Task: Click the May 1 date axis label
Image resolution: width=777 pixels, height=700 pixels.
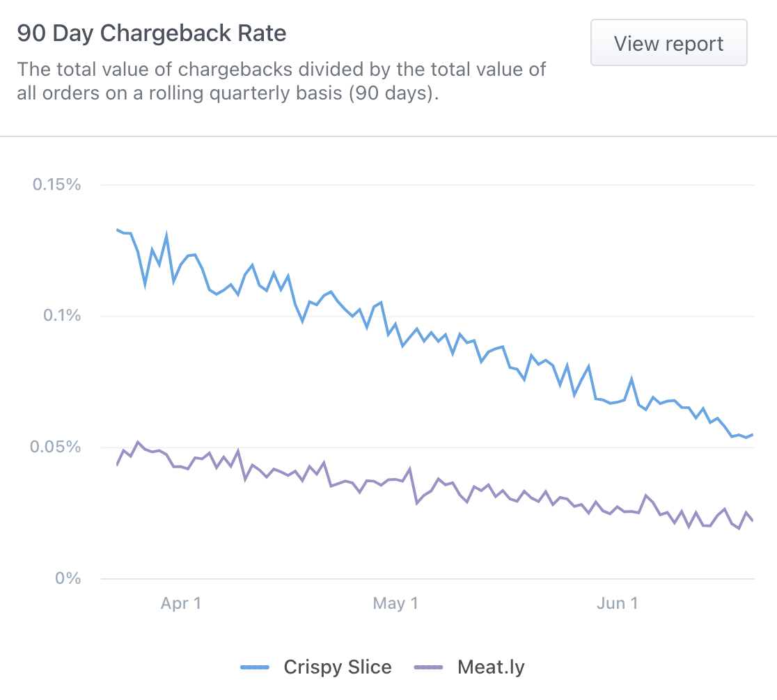Action: (395, 603)
